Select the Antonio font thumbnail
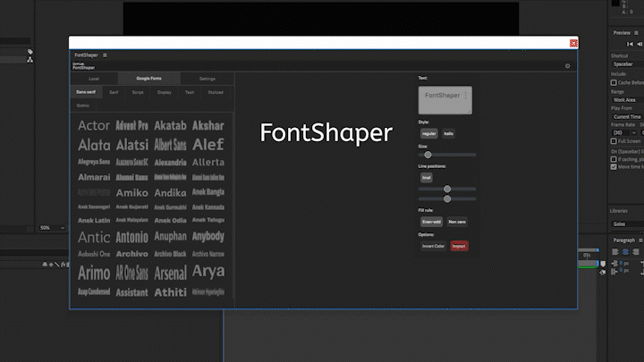Viewport: 644px width, 362px height. click(131, 237)
